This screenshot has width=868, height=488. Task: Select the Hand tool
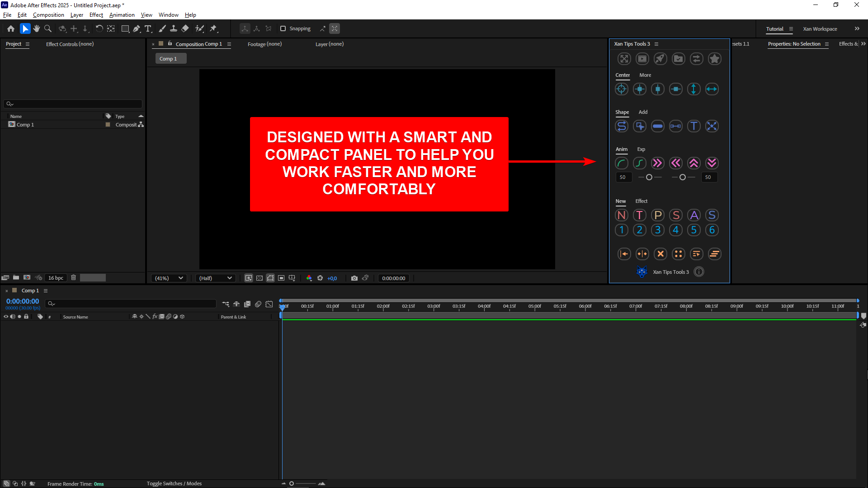tap(37, 28)
